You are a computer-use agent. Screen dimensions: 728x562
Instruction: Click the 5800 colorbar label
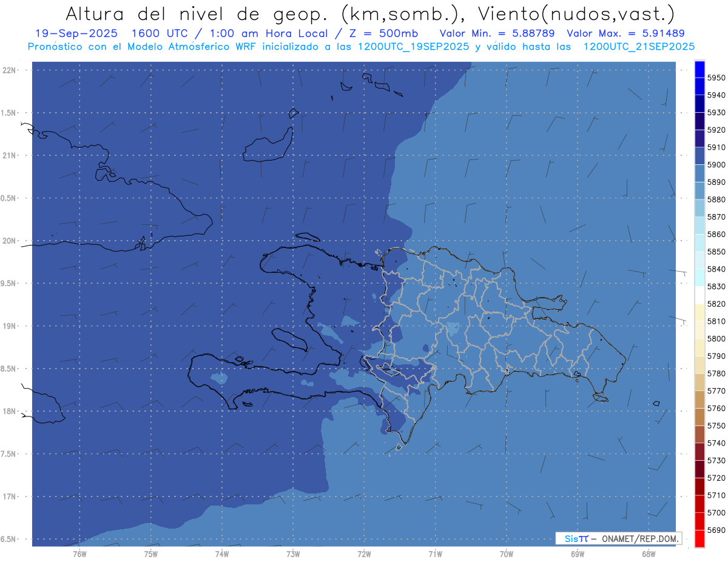[716, 339]
